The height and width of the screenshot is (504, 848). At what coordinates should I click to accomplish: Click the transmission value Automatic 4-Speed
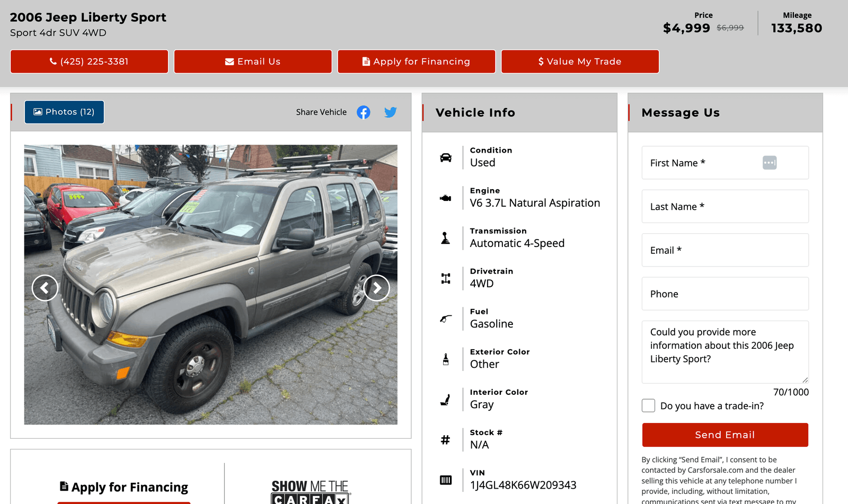click(517, 243)
